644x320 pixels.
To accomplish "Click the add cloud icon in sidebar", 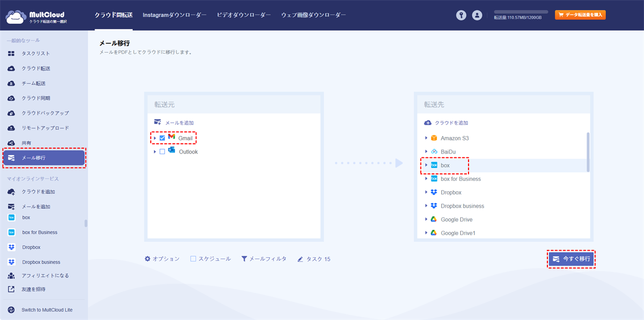I will tap(11, 192).
